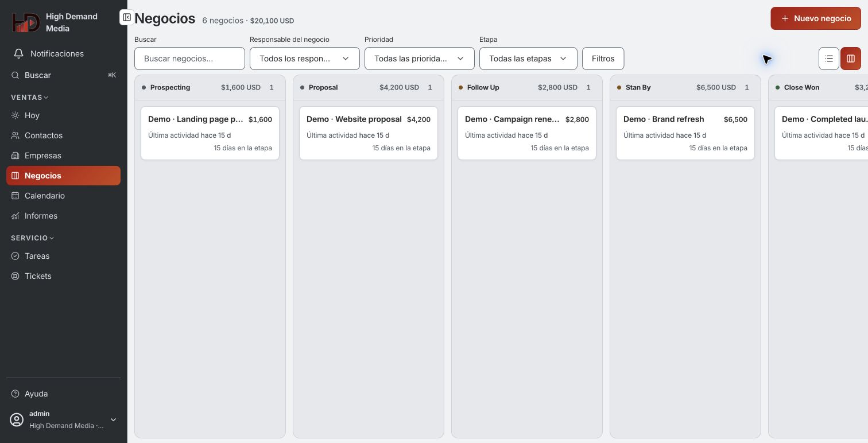Click the Follow Up column header
Image resolution: width=868 pixels, height=443 pixels.
(527, 88)
